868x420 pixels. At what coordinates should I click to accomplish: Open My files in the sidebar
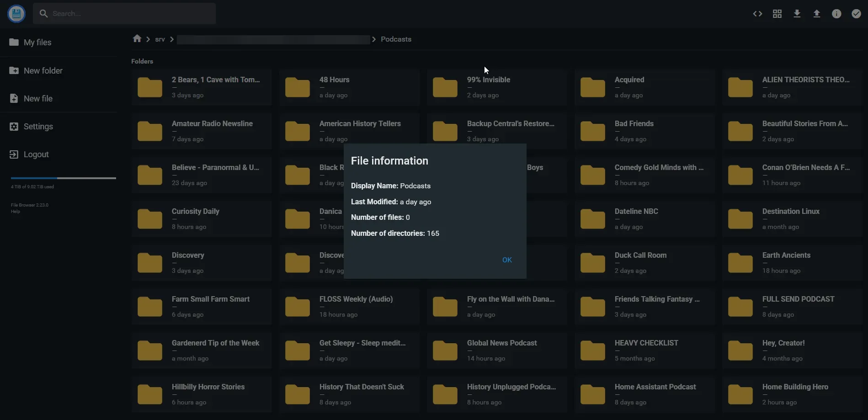tap(59, 43)
